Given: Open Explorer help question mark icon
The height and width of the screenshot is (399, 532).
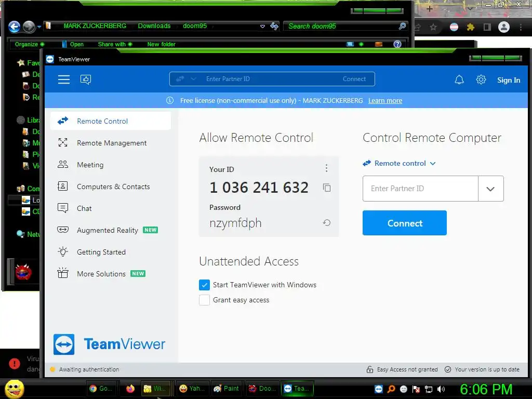Looking at the screenshot, I should click(397, 44).
